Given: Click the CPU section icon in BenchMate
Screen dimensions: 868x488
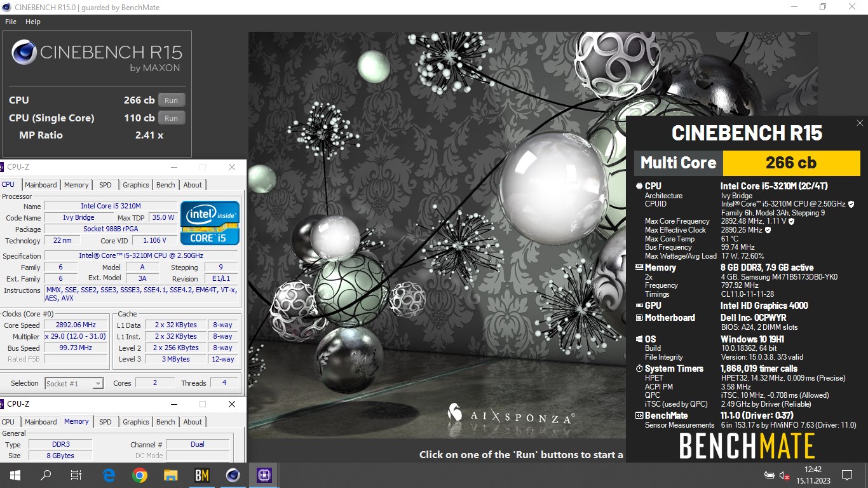Looking at the screenshot, I should pyautogui.click(x=639, y=186).
